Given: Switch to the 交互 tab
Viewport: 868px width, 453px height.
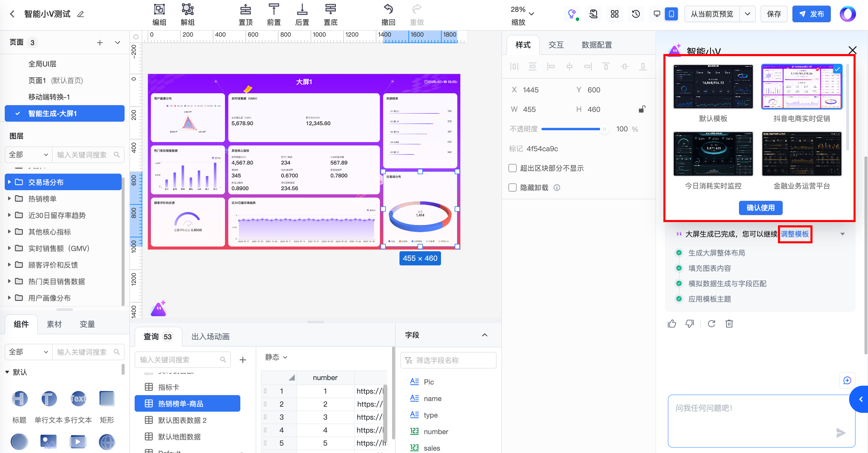Looking at the screenshot, I should tap(556, 45).
